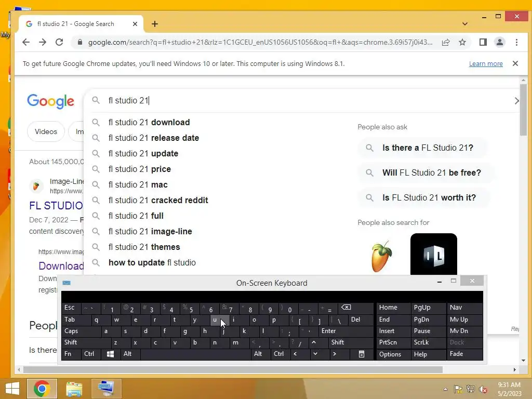
Task: Open the Image-Line IL logo thumbnail
Action: coord(434,255)
